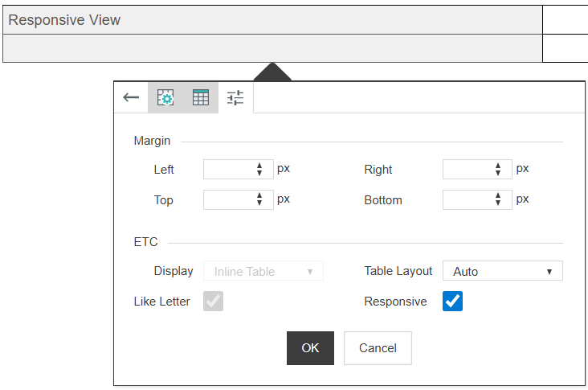The image size is (588, 390).
Task: Click the back arrow icon
Action: pos(131,97)
